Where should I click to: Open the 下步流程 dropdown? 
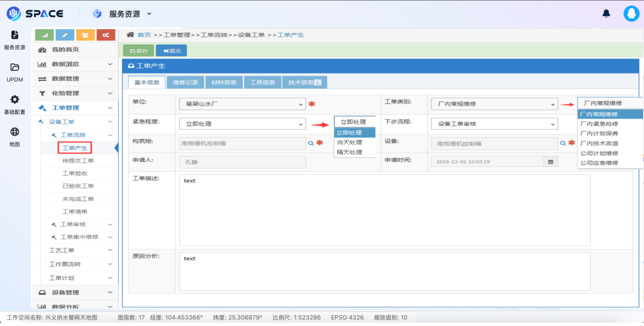pos(494,124)
